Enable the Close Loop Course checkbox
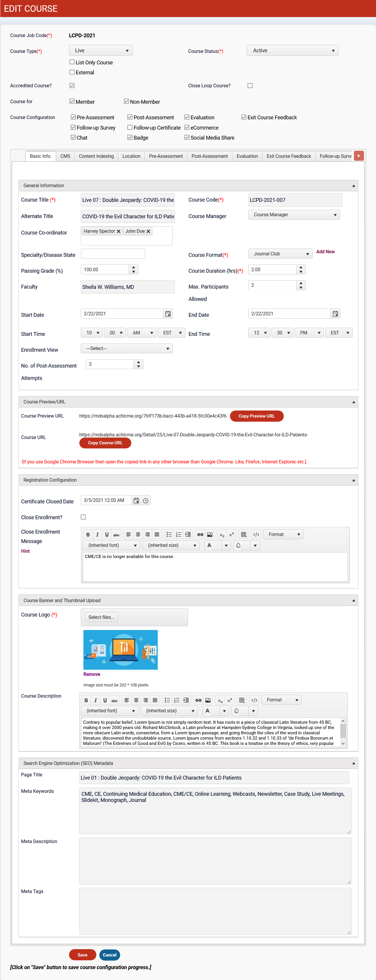Viewport: 376px width, 980px height. click(250, 86)
